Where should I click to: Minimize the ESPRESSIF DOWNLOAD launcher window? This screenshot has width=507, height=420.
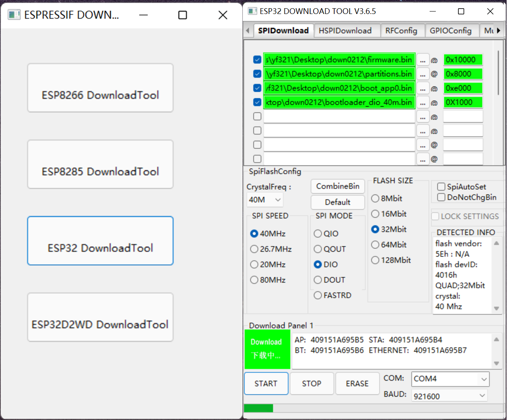click(x=144, y=15)
